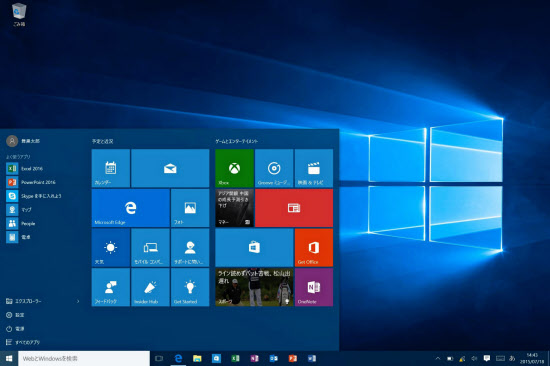
Task: Open the Photos tile
Action: tap(190, 208)
